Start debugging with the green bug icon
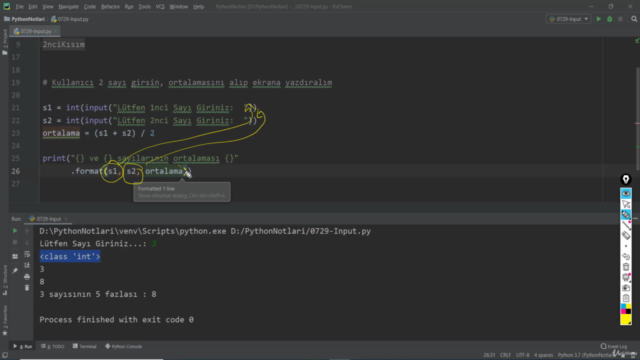The height and width of the screenshot is (360, 640). [x=609, y=19]
